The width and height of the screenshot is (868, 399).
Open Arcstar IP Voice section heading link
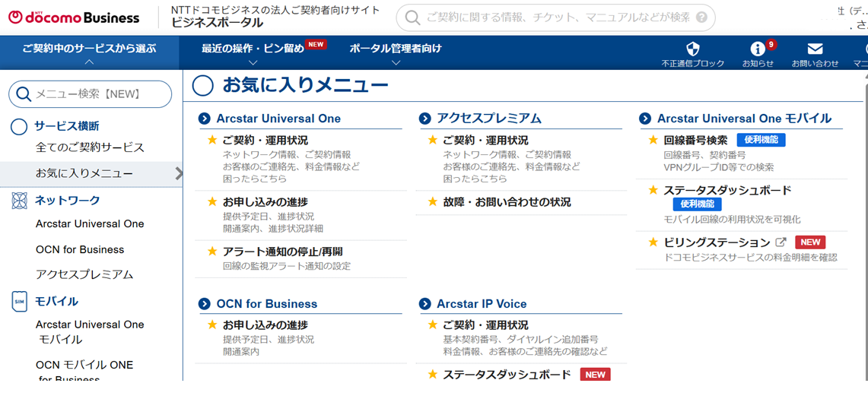click(482, 304)
